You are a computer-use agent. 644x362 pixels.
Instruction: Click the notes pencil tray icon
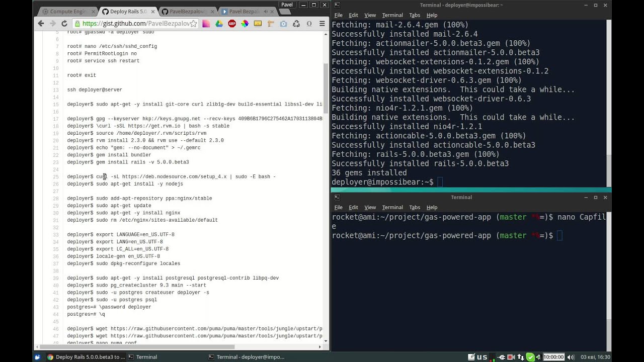coord(471,357)
